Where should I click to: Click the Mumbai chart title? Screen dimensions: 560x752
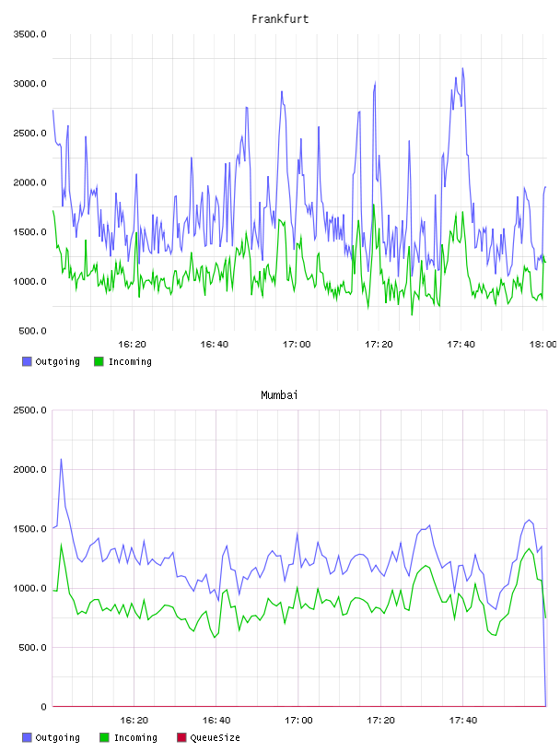[279, 395]
